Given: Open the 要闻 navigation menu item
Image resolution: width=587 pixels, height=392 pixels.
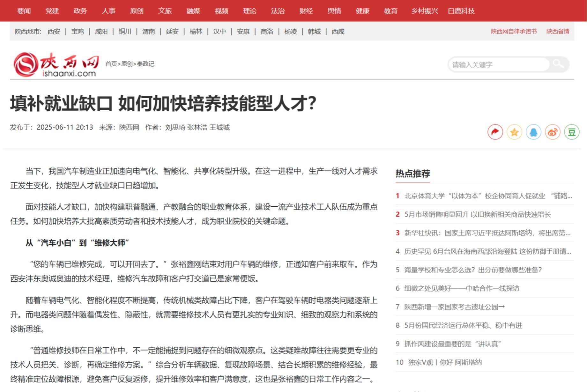Looking at the screenshot, I should (24, 11).
